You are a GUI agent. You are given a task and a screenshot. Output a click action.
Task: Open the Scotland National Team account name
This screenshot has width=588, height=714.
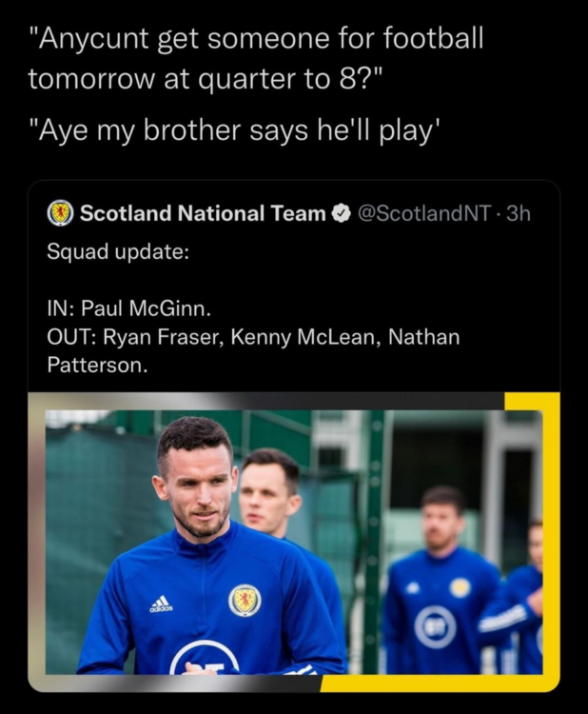click(x=202, y=214)
